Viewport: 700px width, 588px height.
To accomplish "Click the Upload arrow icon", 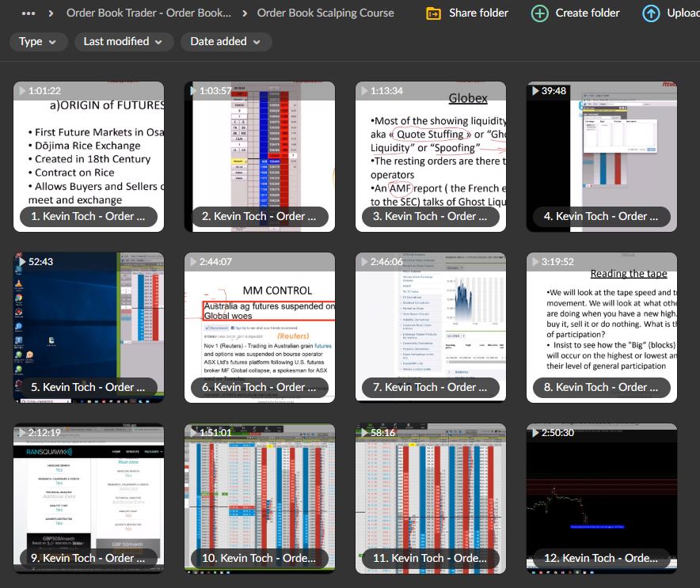I will (x=651, y=13).
